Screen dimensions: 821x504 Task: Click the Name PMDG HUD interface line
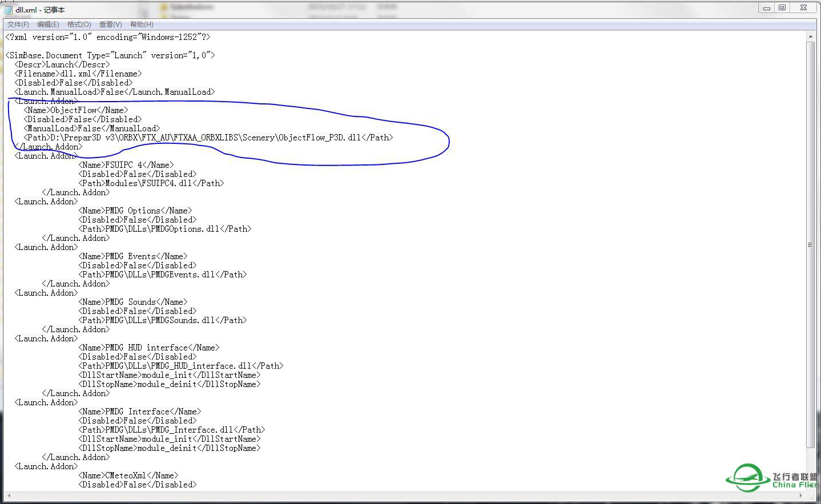[149, 348]
